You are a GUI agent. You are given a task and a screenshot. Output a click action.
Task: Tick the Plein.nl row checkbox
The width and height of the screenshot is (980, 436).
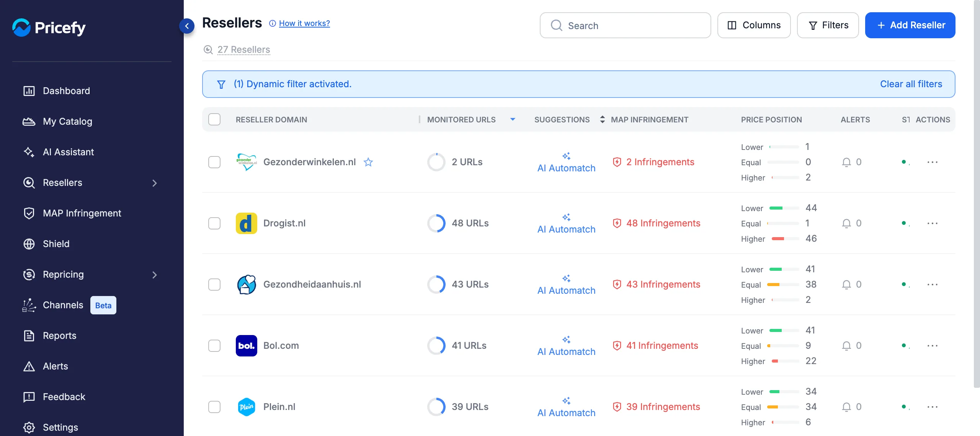pyautogui.click(x=214, y=407)
